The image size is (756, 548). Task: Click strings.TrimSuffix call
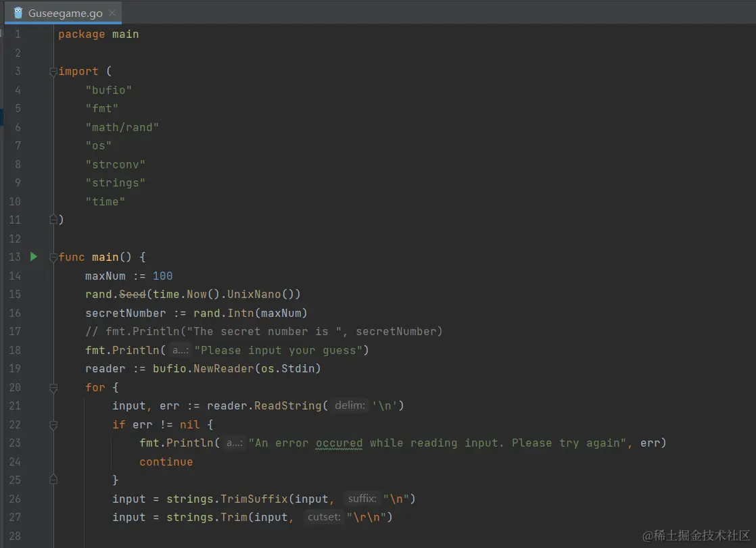coord(227,499)
